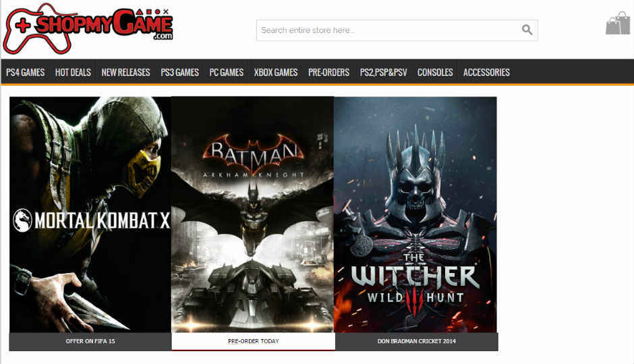634x364 pixels.
Task: Switch to Pre-Order Today slide
Action: click(x=254, y=341)
